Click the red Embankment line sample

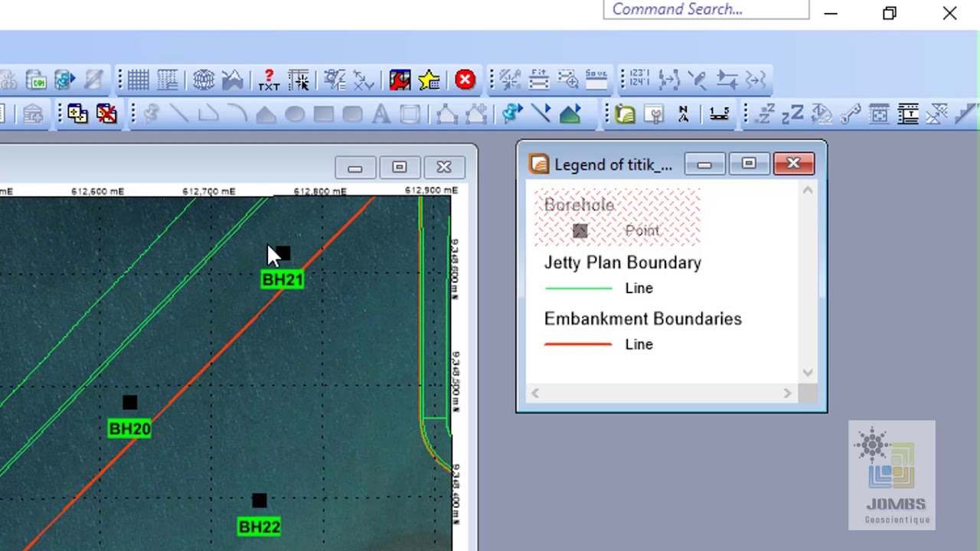578,344
